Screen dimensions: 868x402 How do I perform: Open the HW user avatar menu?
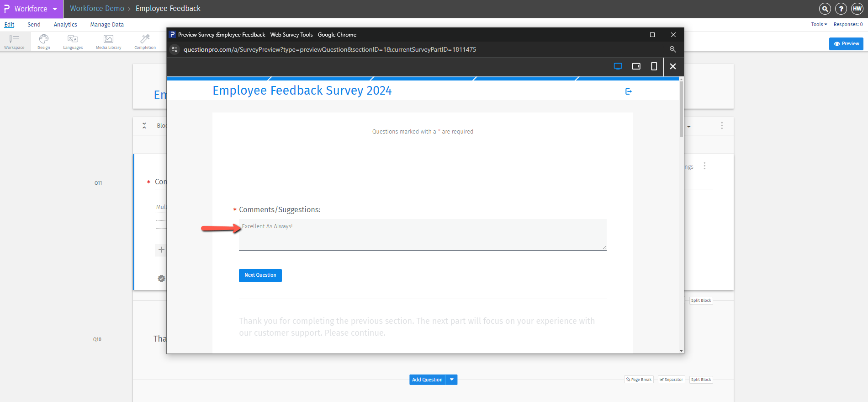click(x=857, y=9)
